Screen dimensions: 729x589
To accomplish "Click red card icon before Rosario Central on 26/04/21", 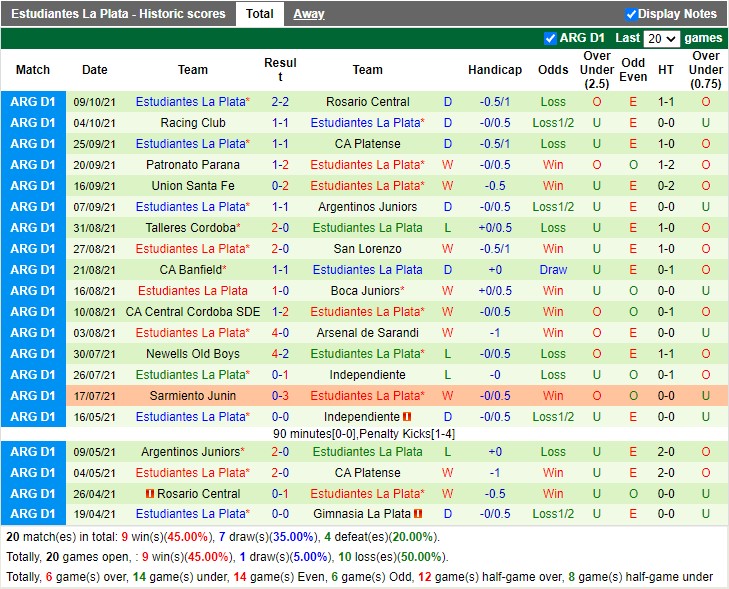I will [150, 494].
